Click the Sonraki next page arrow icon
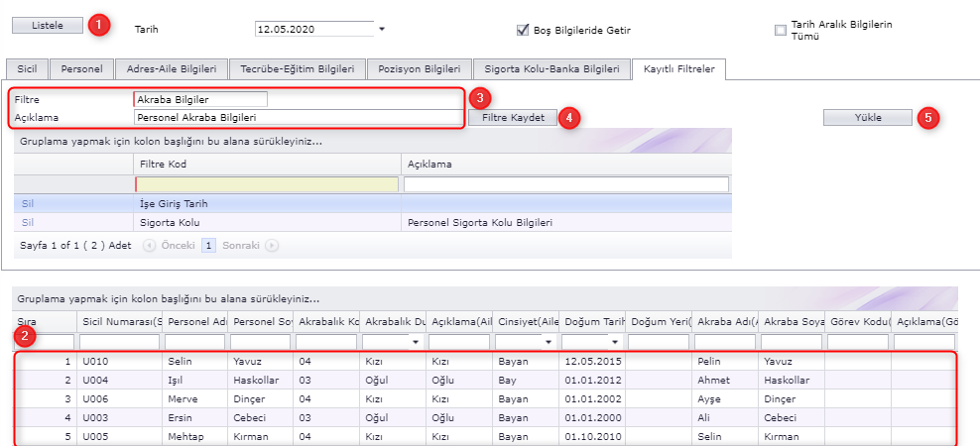Screen dimensions: 980x446 click(x=272, y=244)
